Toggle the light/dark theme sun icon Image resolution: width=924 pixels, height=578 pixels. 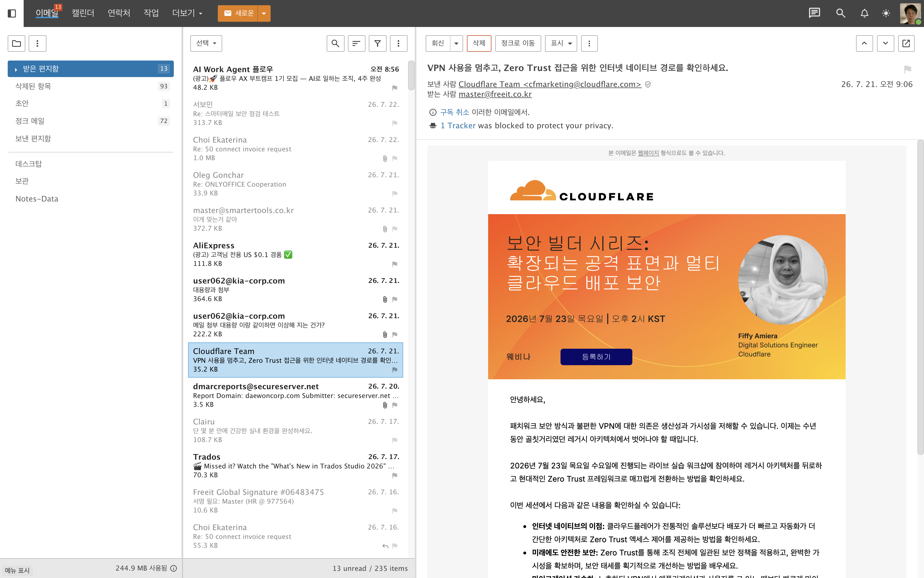pos(886,13)
